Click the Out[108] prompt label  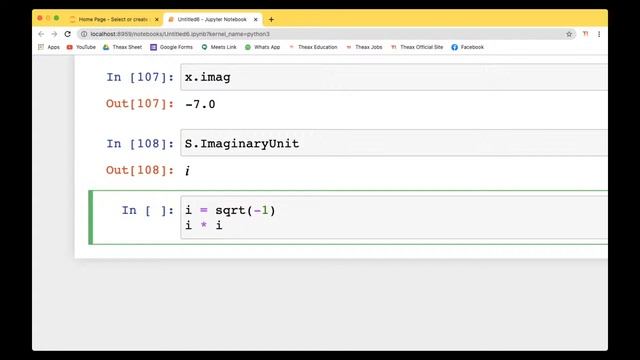pyautogui.click(x=140, y=170)
